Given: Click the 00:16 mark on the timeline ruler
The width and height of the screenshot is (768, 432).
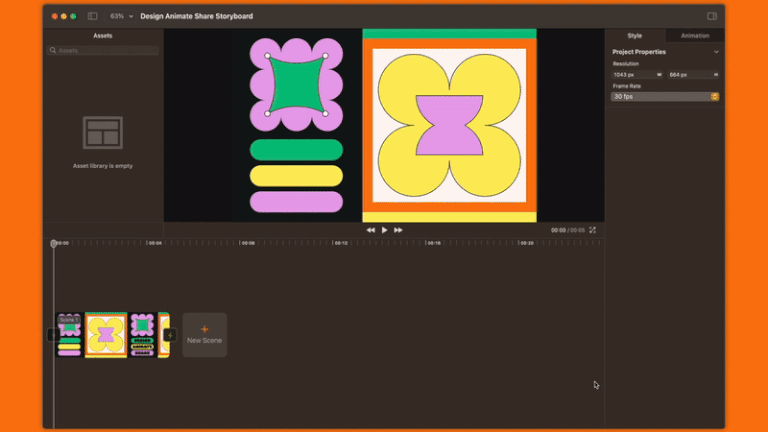Looking at the screenshot, I should point(434,243).
